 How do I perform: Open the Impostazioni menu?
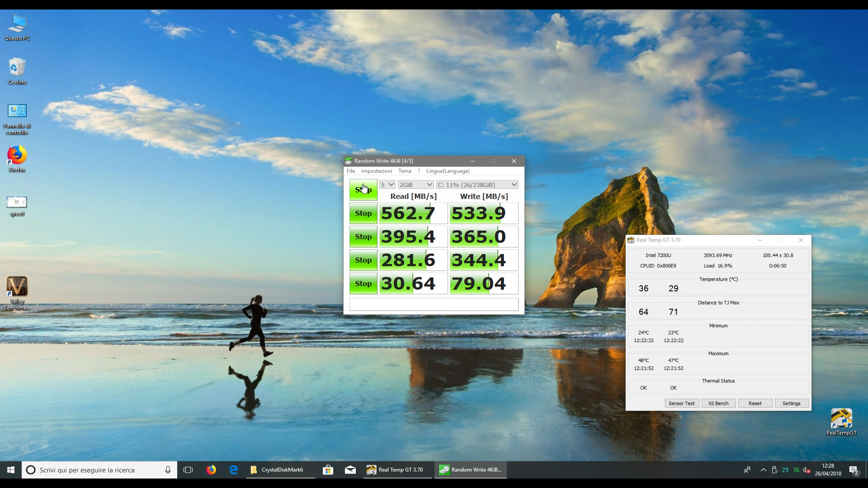[376, 171]
